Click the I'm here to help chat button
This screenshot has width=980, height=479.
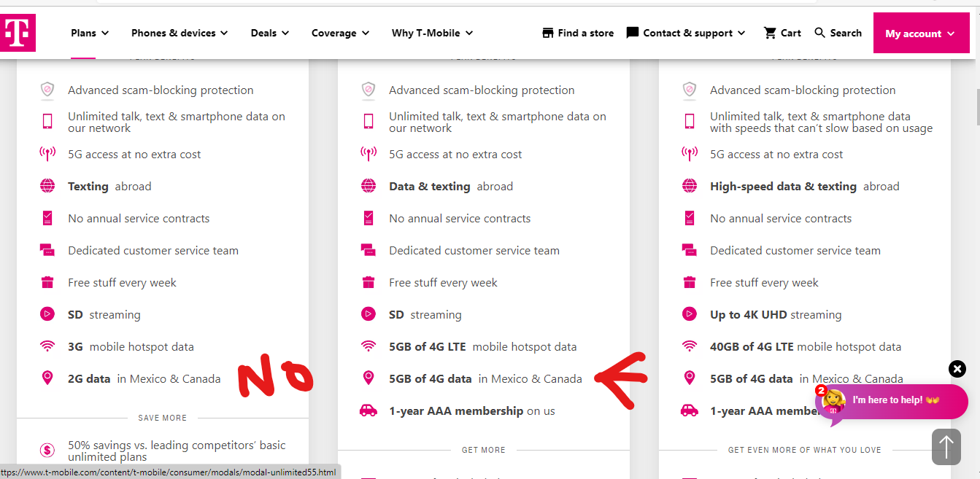(895, 400)
